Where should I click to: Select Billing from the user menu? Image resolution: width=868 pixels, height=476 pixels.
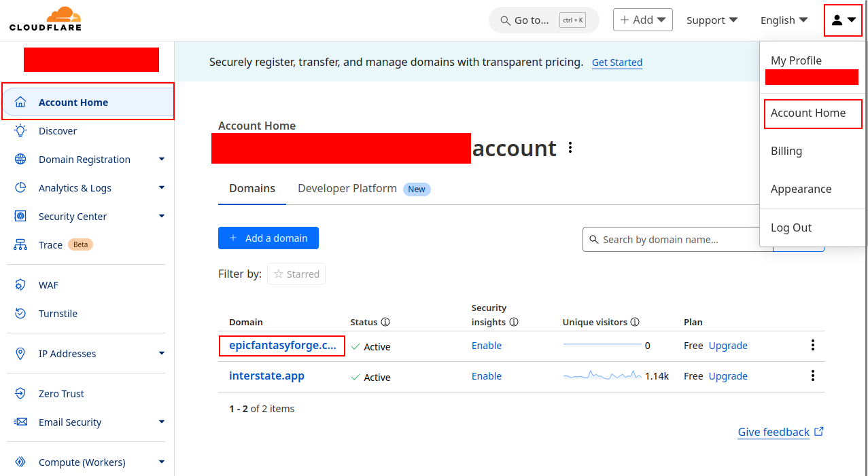click(x=786, y=151)
